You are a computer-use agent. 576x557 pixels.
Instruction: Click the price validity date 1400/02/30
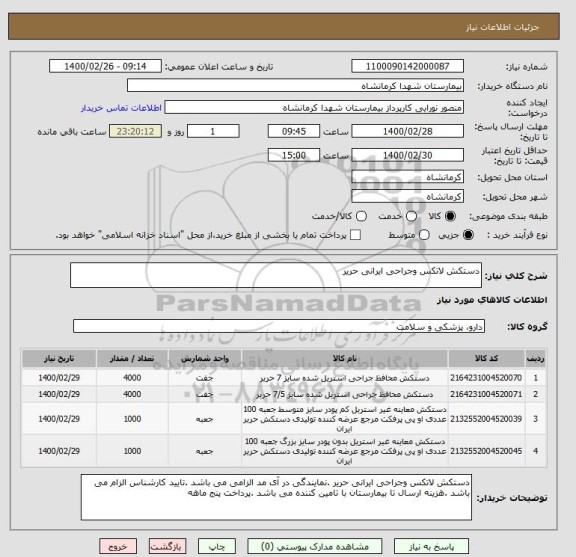coord(407,155)
